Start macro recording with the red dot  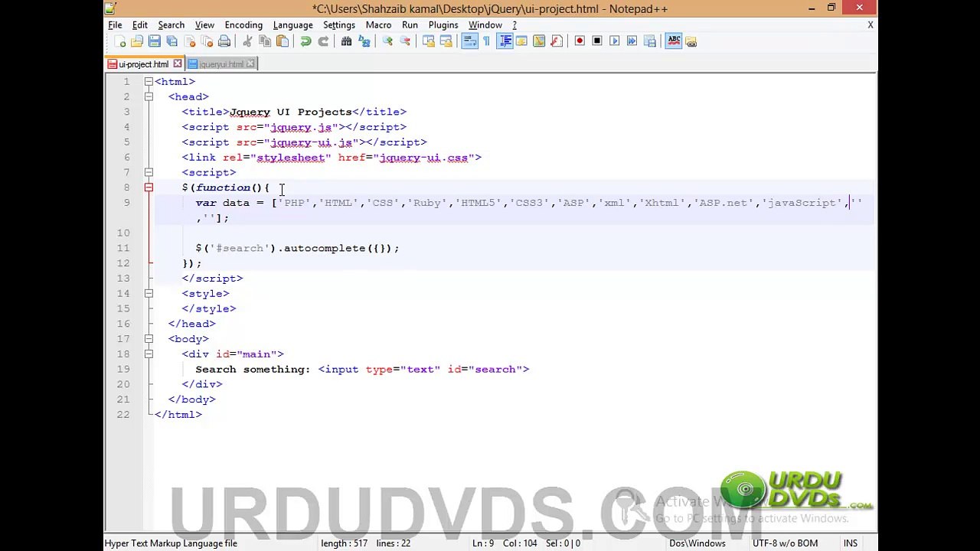(580, 41)
